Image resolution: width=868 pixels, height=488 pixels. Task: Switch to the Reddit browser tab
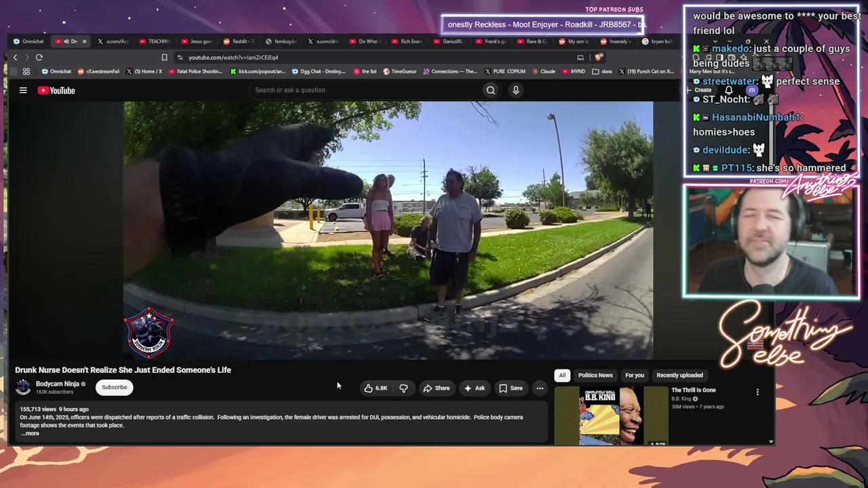coord(239,41)
